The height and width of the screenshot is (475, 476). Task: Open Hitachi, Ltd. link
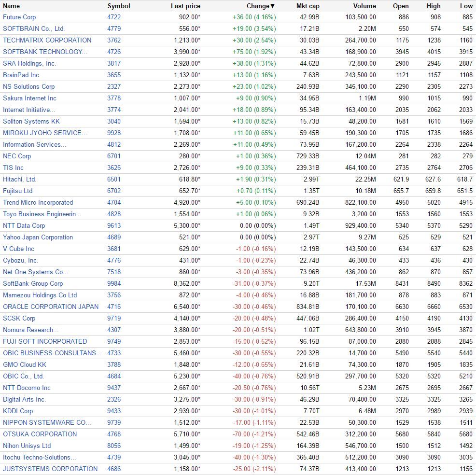tap(19, 180)
